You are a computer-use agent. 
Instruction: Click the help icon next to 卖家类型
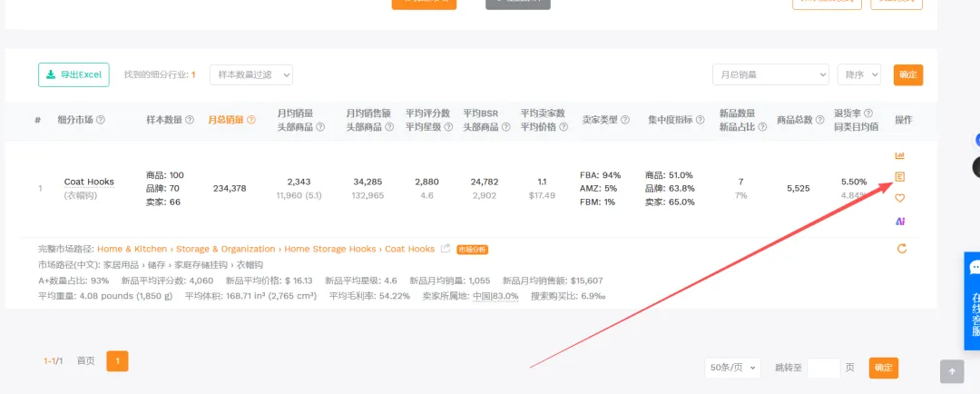[625, 120]
